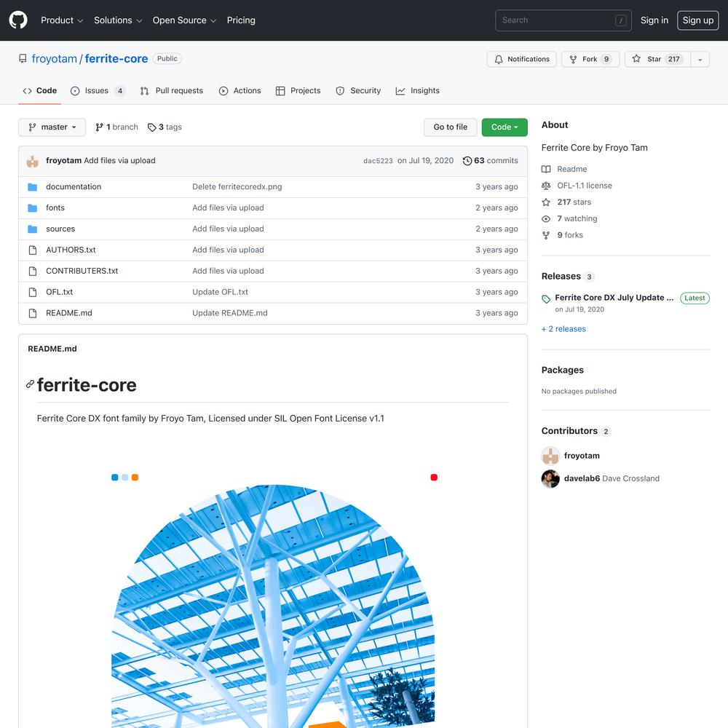Open the Pricing page
This screenshot has height=728, width=728.
(x=240, y=20)
